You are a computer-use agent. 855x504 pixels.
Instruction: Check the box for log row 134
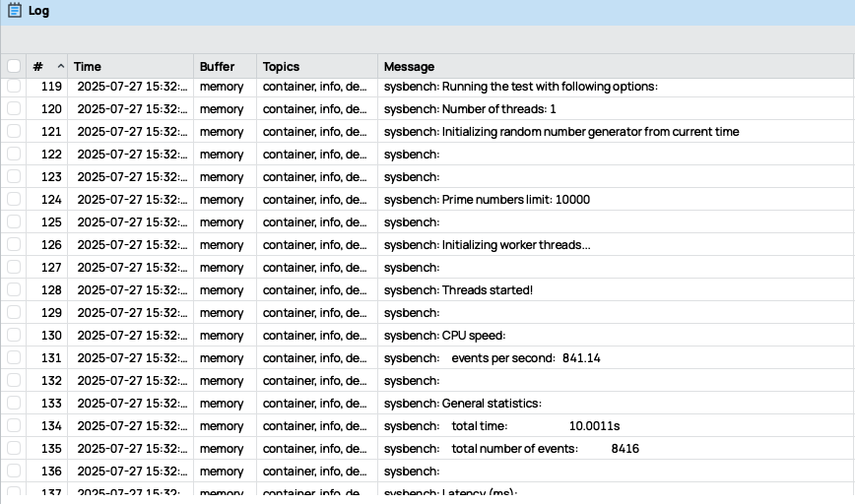click(x=14, y=425)
